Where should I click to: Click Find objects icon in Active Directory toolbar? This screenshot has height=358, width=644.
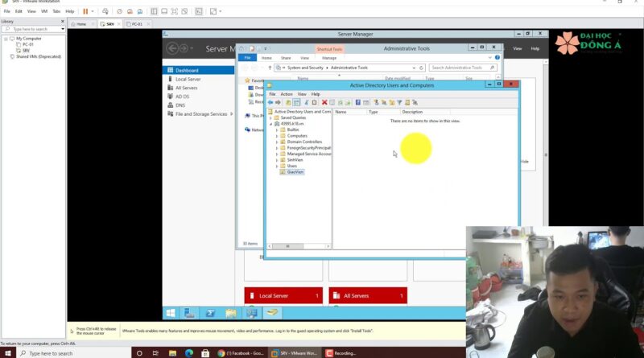pyautogui.click(x=407, y=103)
